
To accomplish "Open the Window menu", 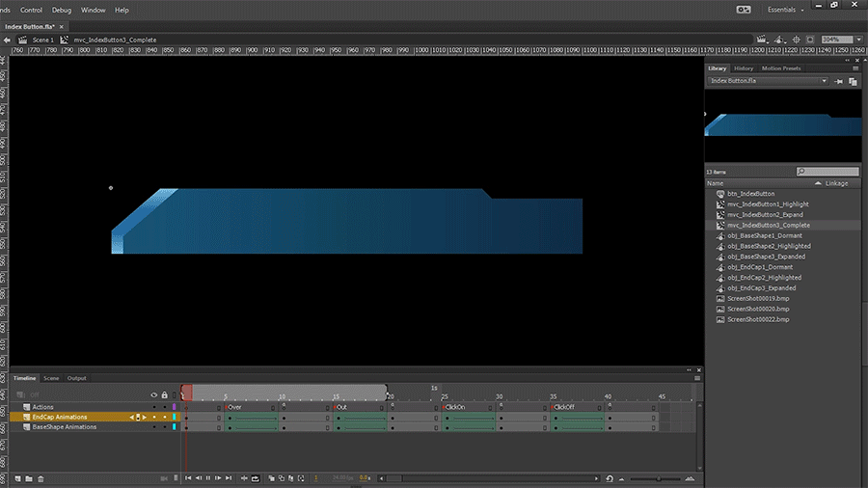I will (x=93, y=10).
